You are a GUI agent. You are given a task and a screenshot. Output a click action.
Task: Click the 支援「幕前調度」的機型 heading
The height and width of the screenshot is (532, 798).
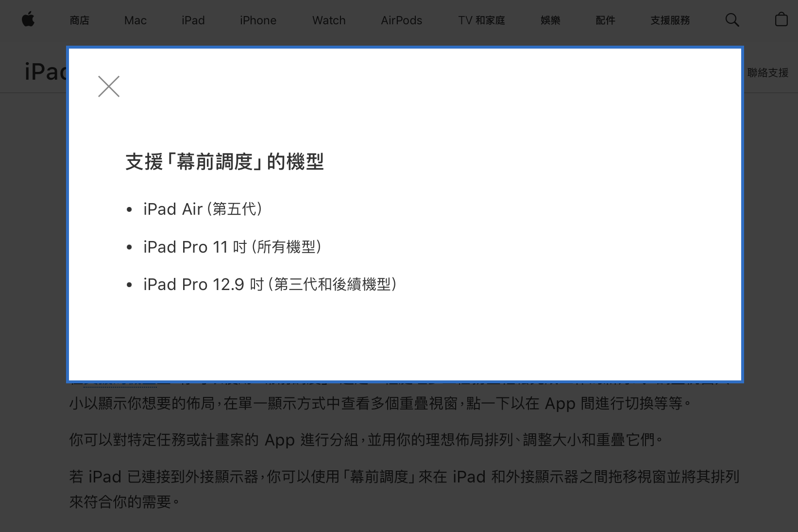(224, 162)
